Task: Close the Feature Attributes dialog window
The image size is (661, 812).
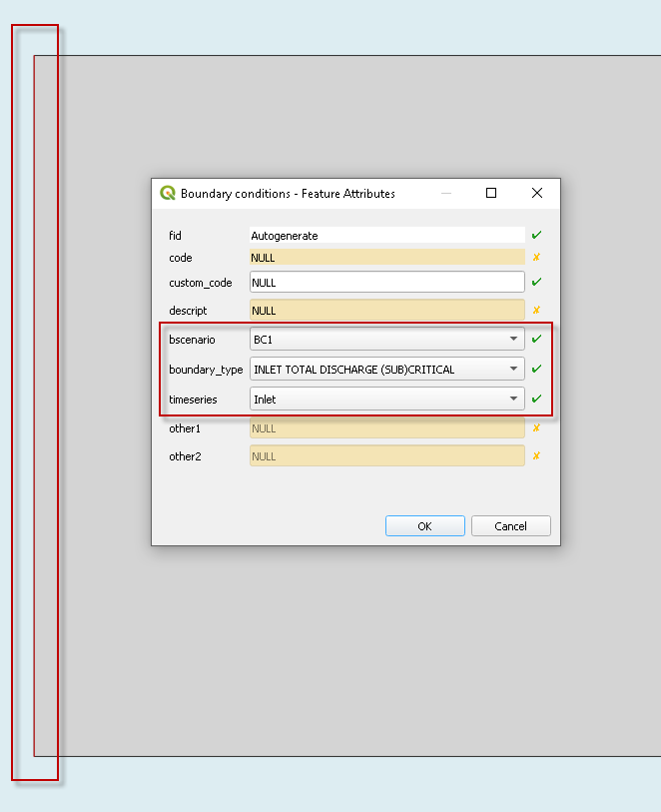Action: [x=537, y=193]
